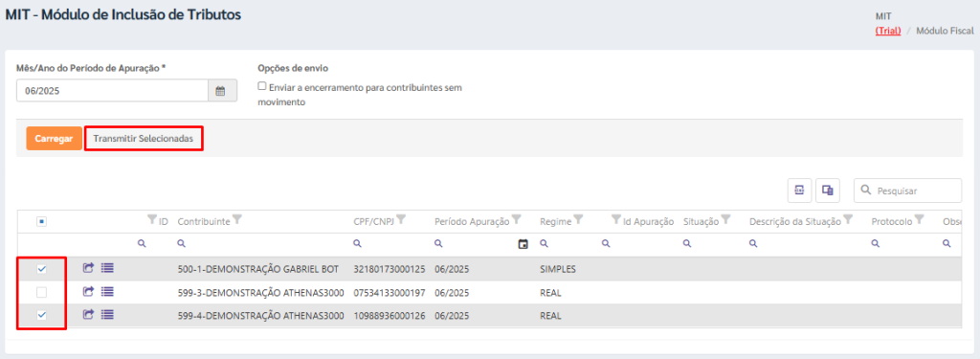The height and width of the screenshot is (359, 980).
Task: Click the share icon for 500-1 GABRIEL BOT
Action: [x=88, y=268]
